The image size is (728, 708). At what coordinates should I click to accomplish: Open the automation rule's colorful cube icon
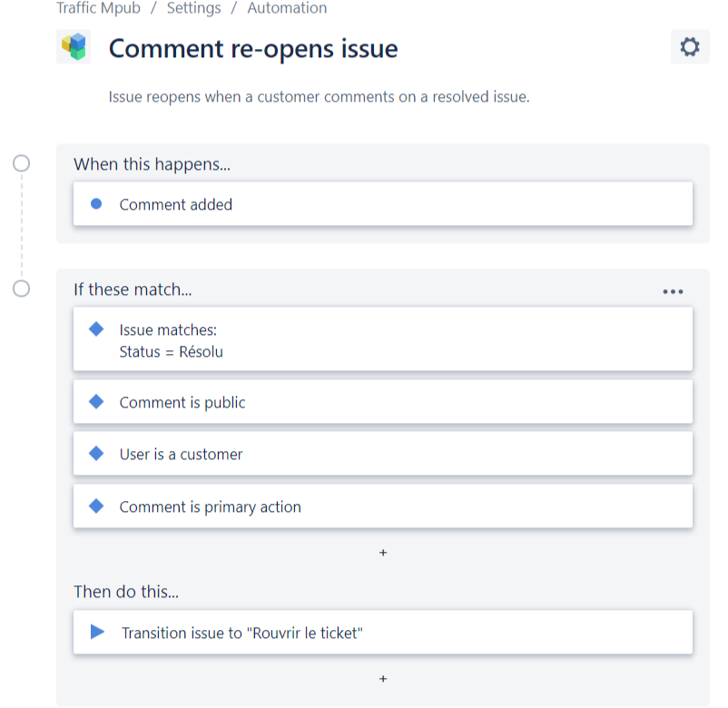pyautogui.click(x=74, y=45)
